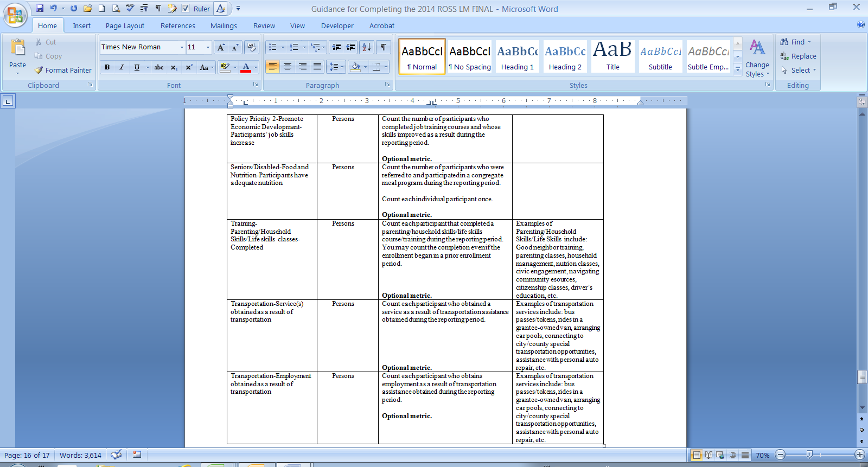868x467 pixels.
Task: Redo with the quick access toolbar arrow
Action: (x=74, y=8)
